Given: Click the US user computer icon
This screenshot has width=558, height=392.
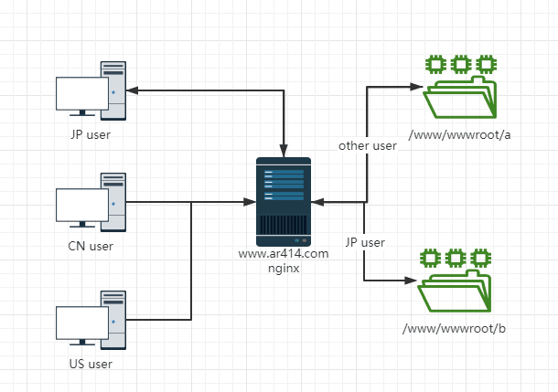Looking at the screenshot, I should [91, 321].
